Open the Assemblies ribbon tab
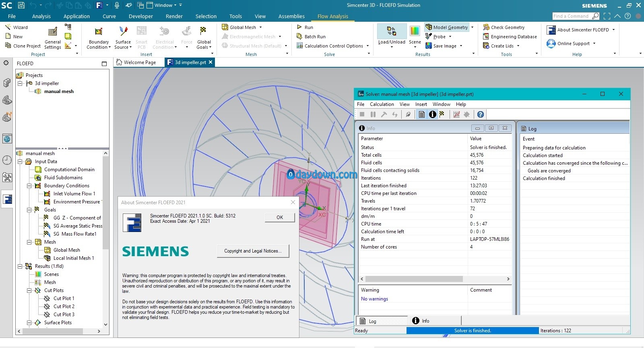 coord(291,17)
